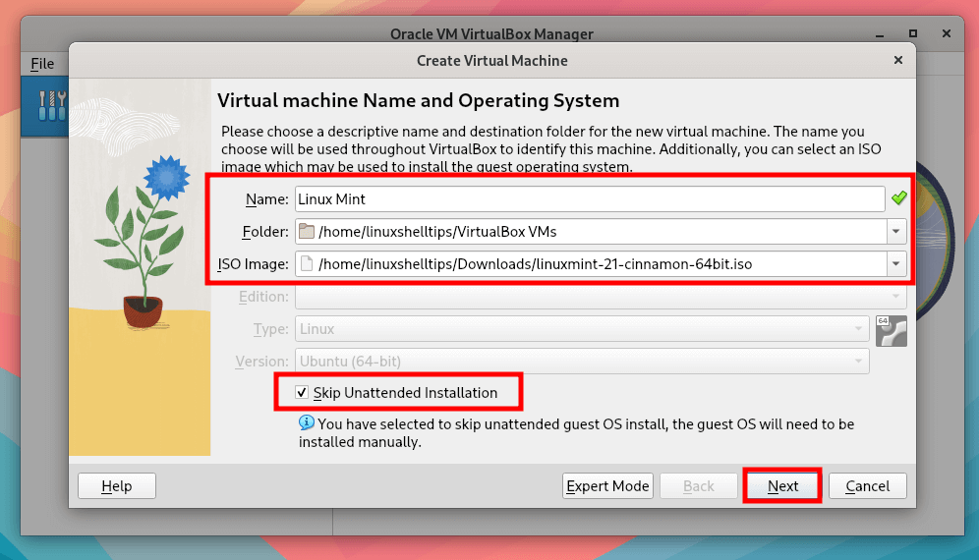979x560 pixels.
Task: Click the Cancel button
Action: point(867,485)
